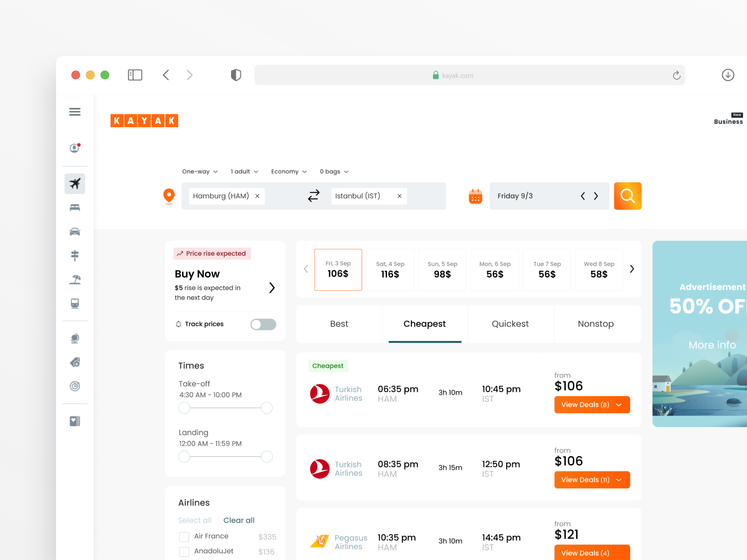
Task: Remove Istanbul (IST) from destination
Action: 400,196
